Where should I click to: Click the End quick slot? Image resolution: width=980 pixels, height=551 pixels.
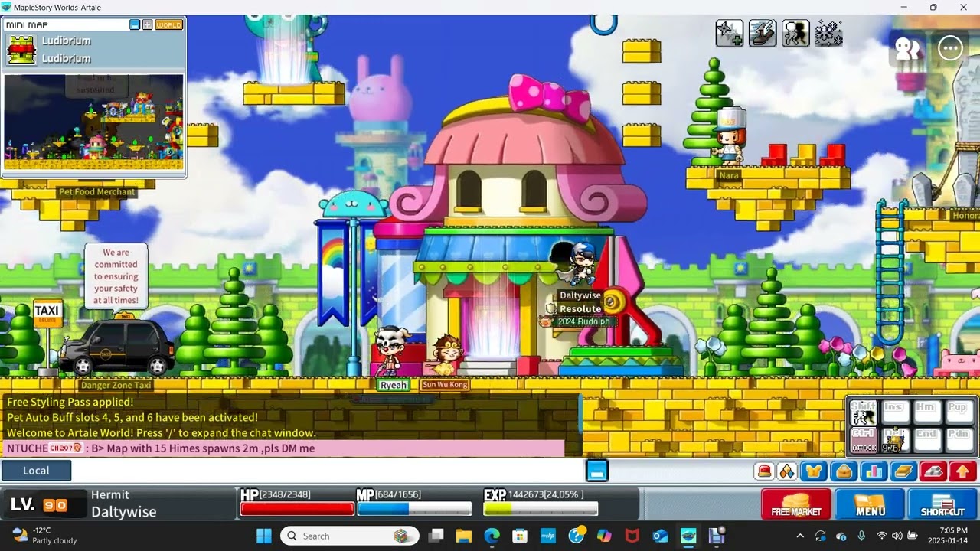click(926, 441)
